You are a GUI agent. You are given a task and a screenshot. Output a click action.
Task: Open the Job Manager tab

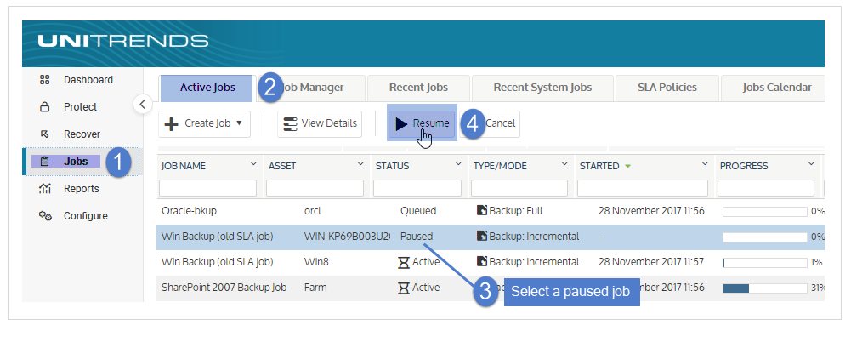pyautogui.click(x=314, y=88)
